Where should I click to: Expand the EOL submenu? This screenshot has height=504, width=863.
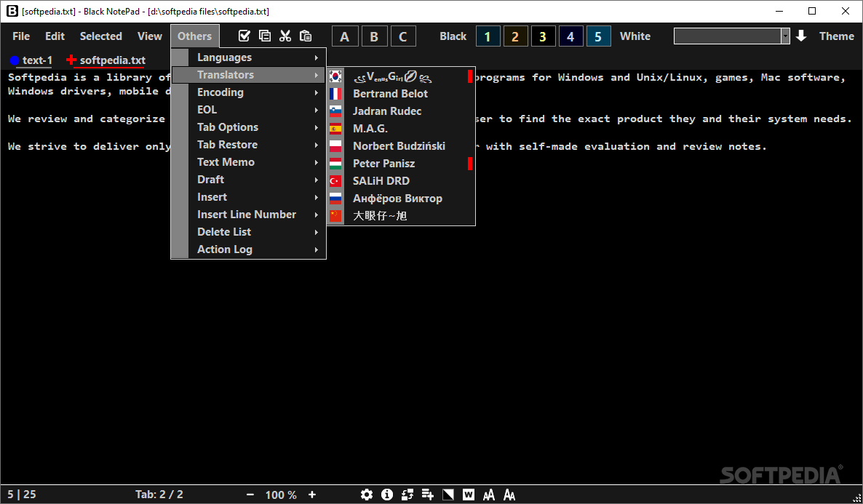(x=249, y=110)
